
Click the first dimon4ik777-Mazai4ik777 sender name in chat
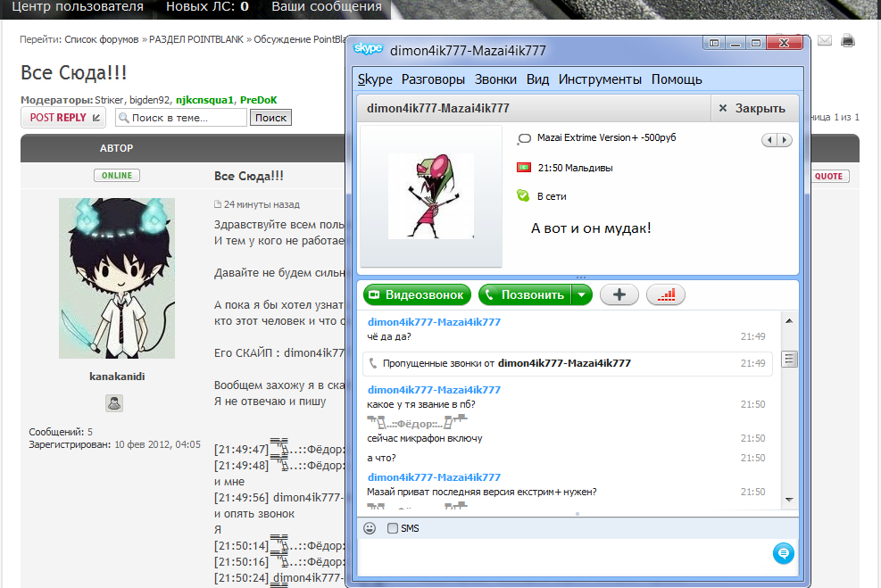click(434, 322)
